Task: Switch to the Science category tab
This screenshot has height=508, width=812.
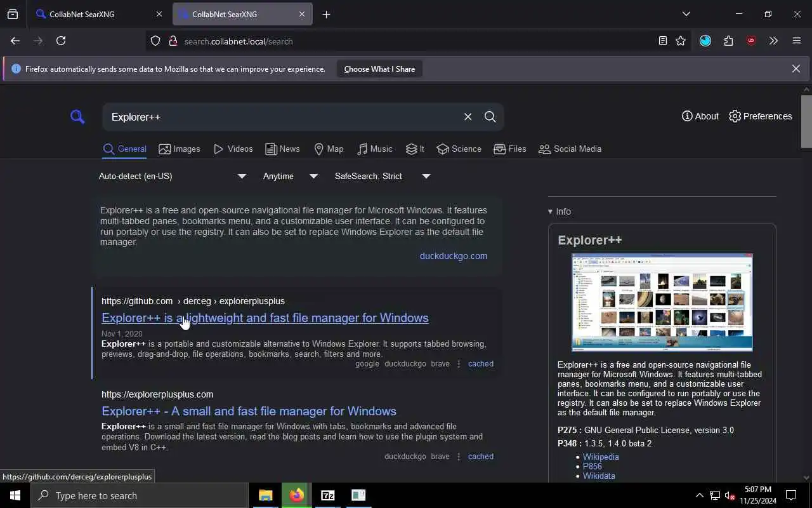Action: click(x=459, y=149)
